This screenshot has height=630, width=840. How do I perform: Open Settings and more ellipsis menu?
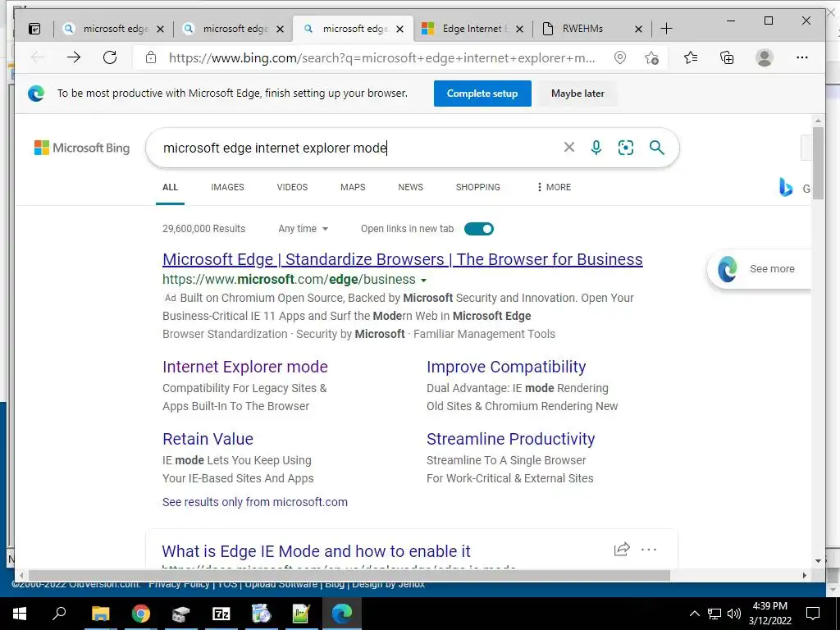click(802, 57)
